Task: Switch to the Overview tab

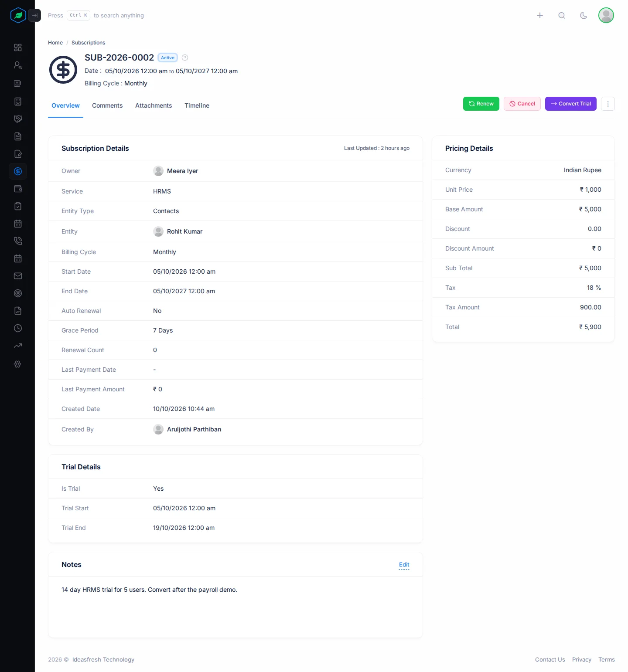Action: coord(65,105)
